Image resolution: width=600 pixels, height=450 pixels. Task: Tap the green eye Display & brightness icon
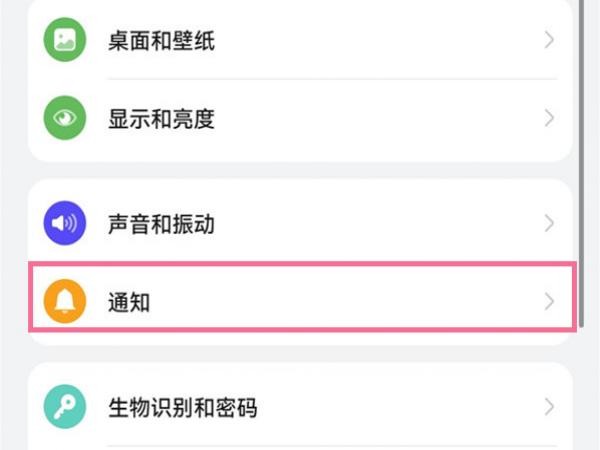point(65,118)
